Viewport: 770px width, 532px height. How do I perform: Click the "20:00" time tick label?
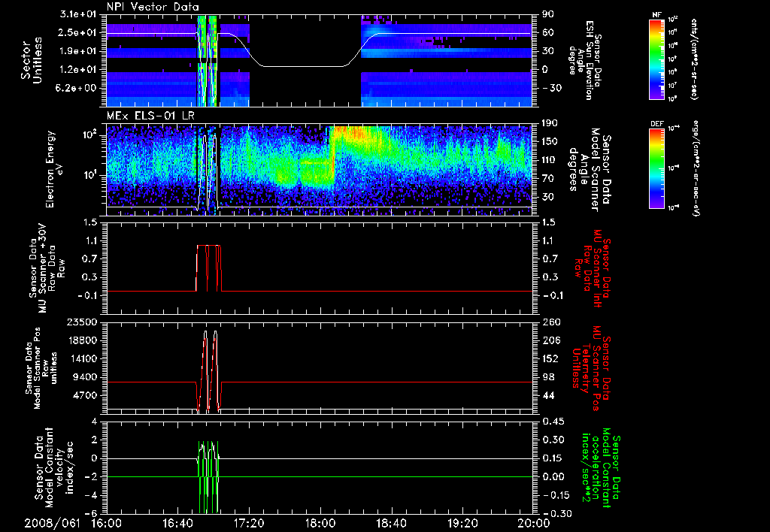534,523
